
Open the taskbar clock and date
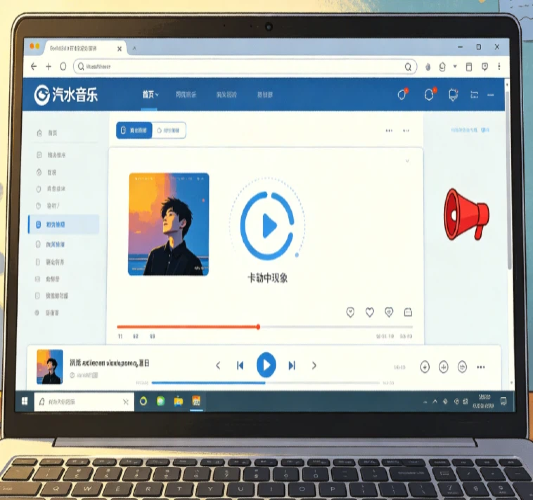(483, 401)
